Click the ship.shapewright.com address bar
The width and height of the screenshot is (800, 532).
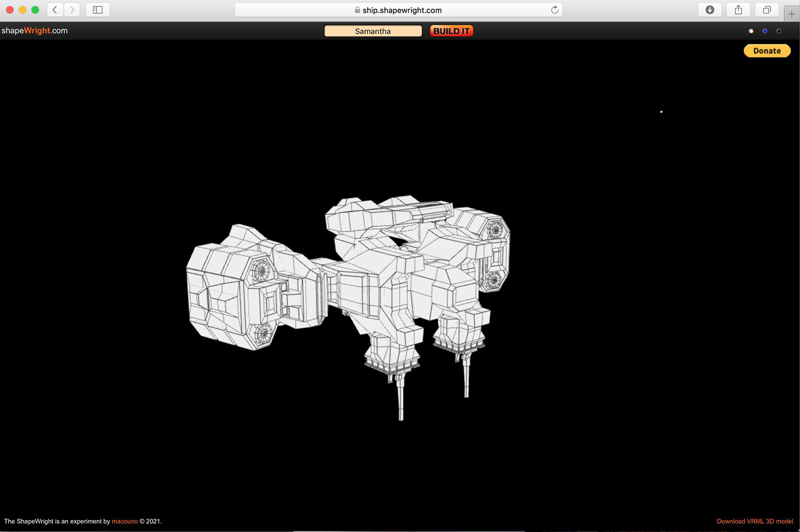[x=398, y=10]
